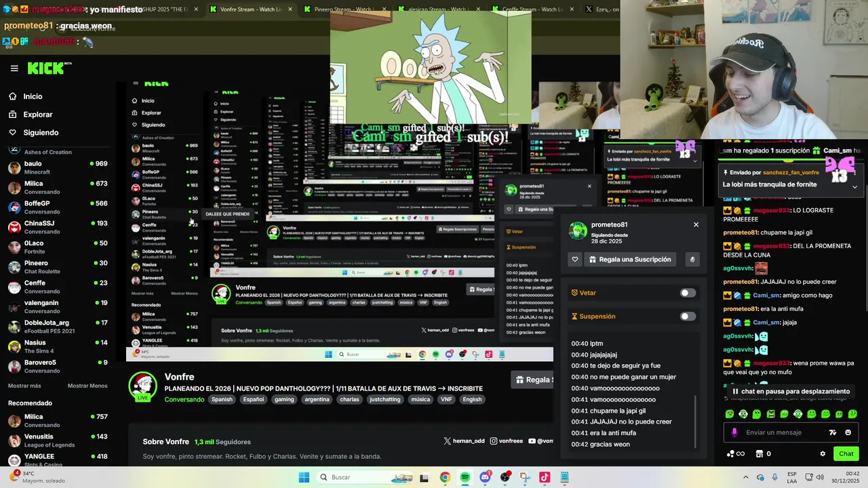Image resolution: width=868 pixels, height=488 pixels.
Task: Open Pineero Chat Roulette channel
Action: coord(58,266)
